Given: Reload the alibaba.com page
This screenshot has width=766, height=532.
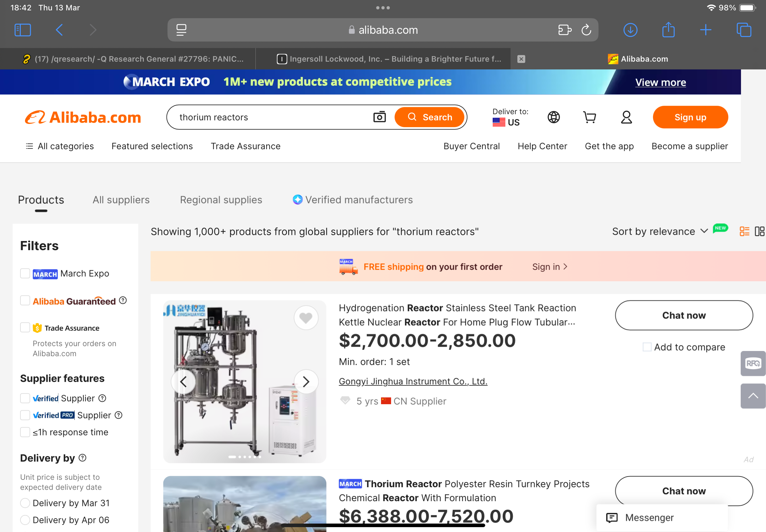Looking at the screenshot, I should [586, 30].
